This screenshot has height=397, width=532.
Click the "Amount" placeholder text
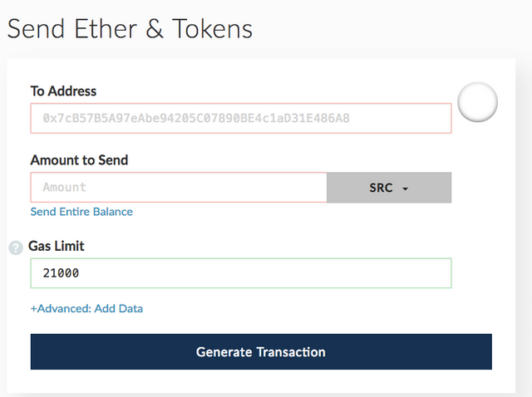[x=65, y=187]
